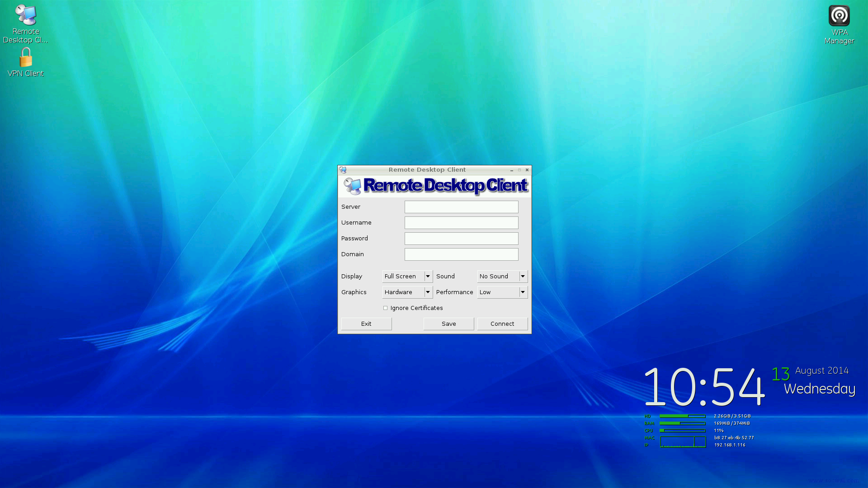Viewport: 868px width, 488px height.
Task: Open the Remote Desktop Client desktop icon
Action: (x=26, y=16)
